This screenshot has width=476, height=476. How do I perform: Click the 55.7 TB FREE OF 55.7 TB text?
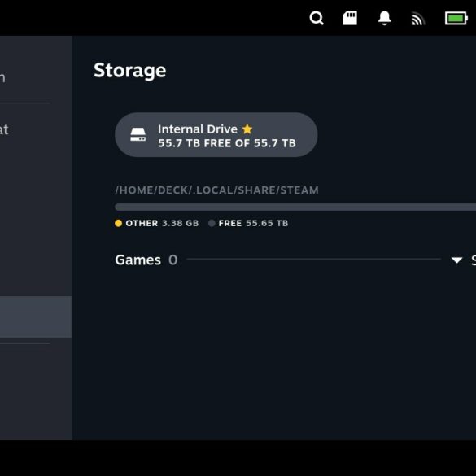click(227, 143)
